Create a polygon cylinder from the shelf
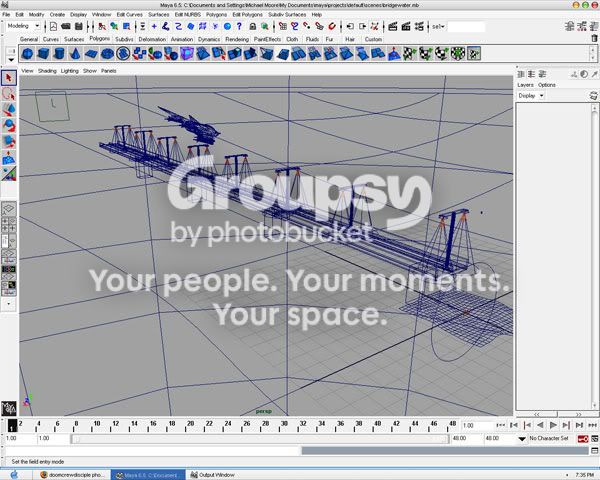 (x=59, y=54)
